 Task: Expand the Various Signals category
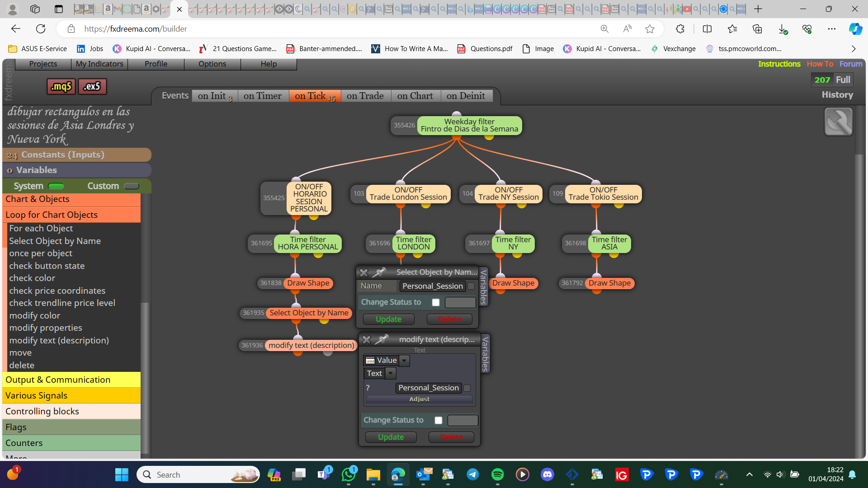pyautogui.click(x=71, y=396)
